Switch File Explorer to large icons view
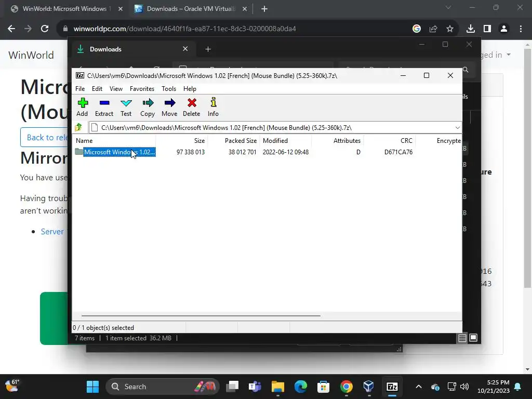 [473, 338]
